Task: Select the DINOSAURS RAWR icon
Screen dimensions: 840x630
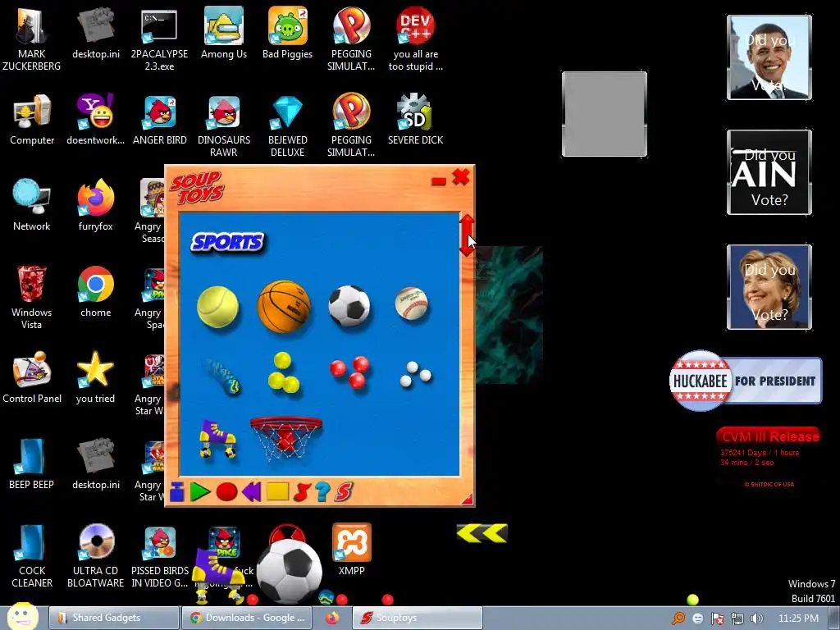Action: (224, 125)
